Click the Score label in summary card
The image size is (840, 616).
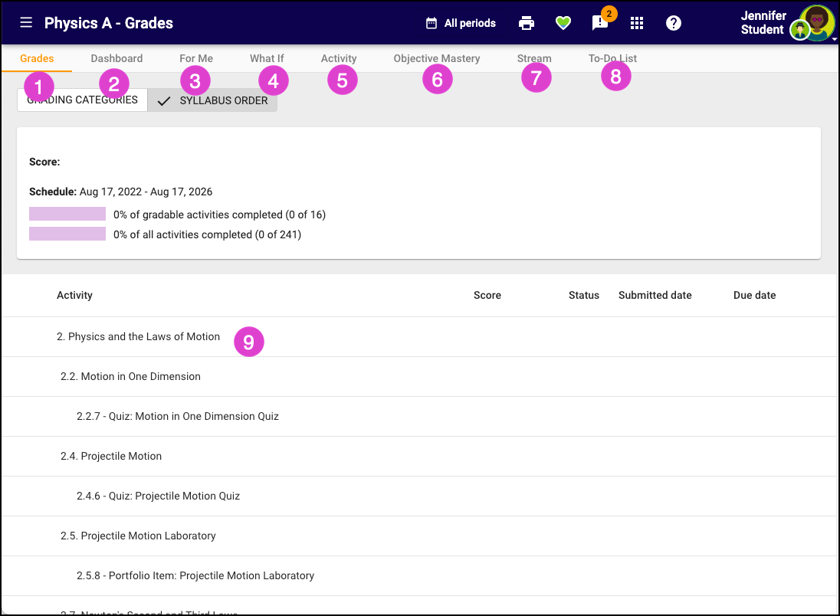click(44, 162)
